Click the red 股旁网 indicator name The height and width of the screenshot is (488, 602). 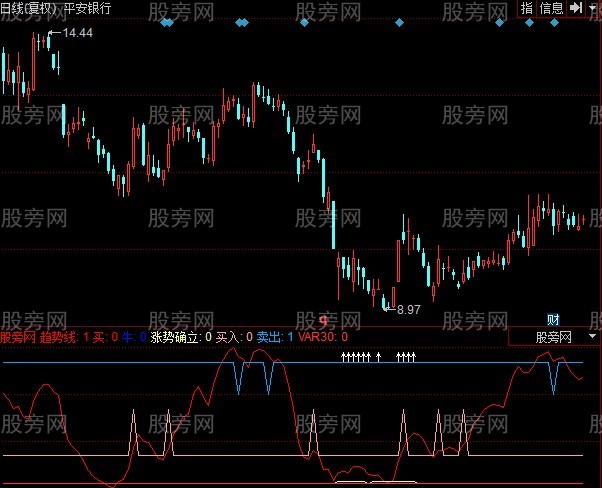point(20,337)
